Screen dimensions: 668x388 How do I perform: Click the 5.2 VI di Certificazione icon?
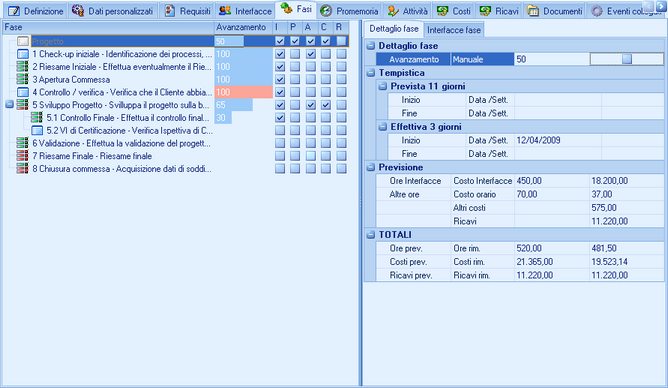pos(37,130)
